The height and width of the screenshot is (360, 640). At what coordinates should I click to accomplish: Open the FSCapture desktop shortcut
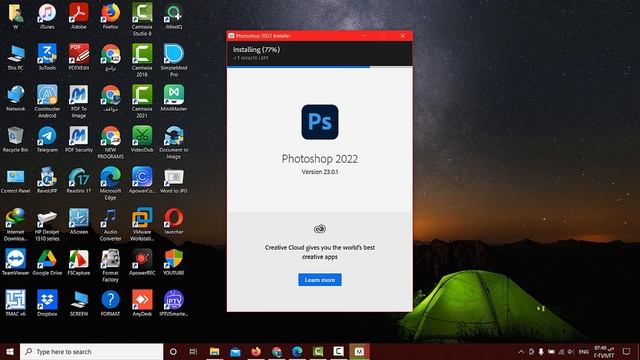(x=79, y=263)
